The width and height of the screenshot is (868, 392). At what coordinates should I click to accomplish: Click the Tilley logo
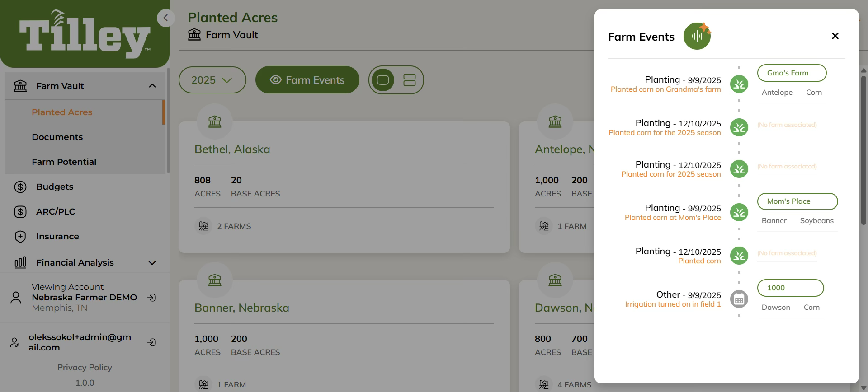point(85,34)
